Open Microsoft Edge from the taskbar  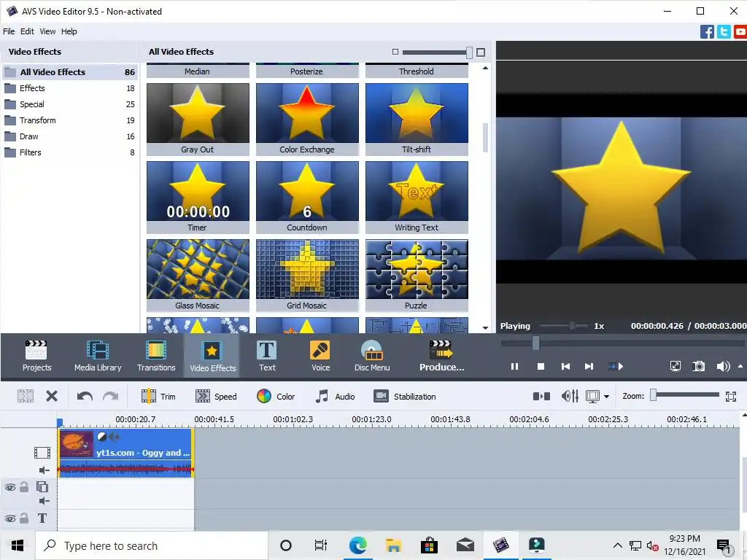point(357,545)
